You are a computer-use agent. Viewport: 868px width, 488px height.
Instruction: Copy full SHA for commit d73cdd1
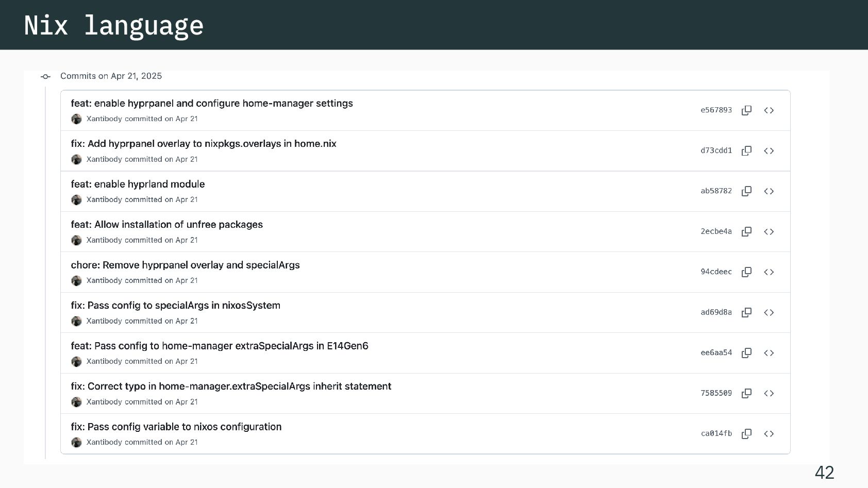click(x=746, y=150)
